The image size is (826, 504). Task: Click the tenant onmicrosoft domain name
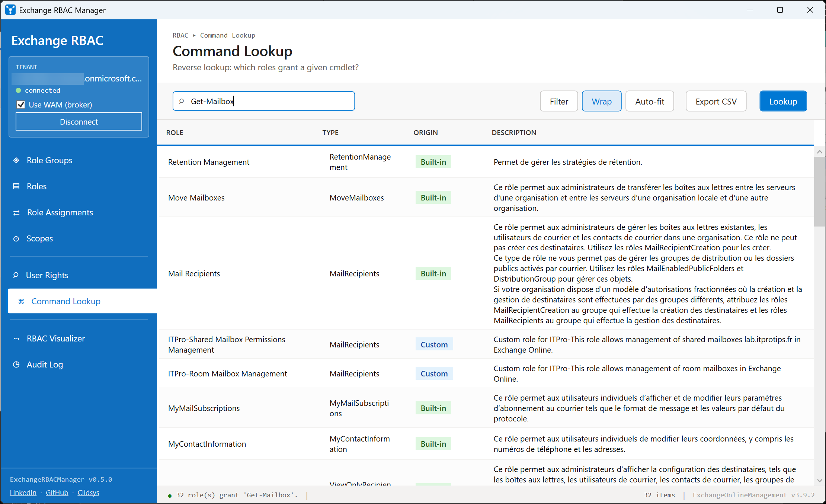[77, 78]
